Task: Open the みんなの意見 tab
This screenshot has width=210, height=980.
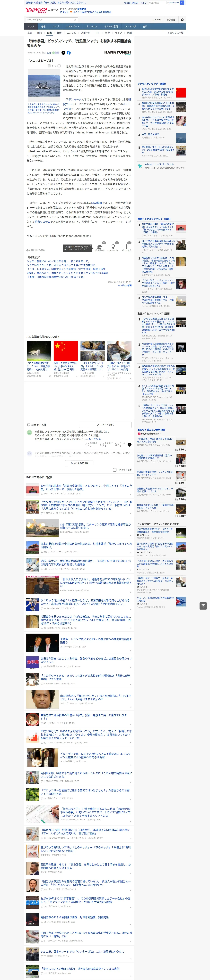Action: 111,27
